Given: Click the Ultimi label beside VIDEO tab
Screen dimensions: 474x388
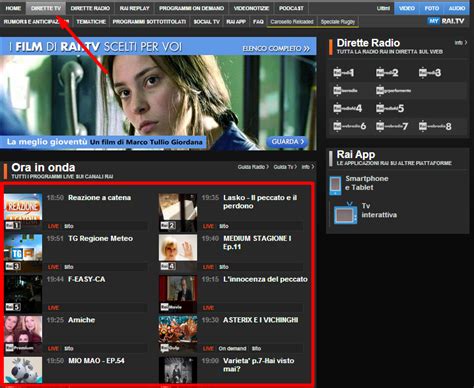Looking at the screenshot, I should 383,8.
